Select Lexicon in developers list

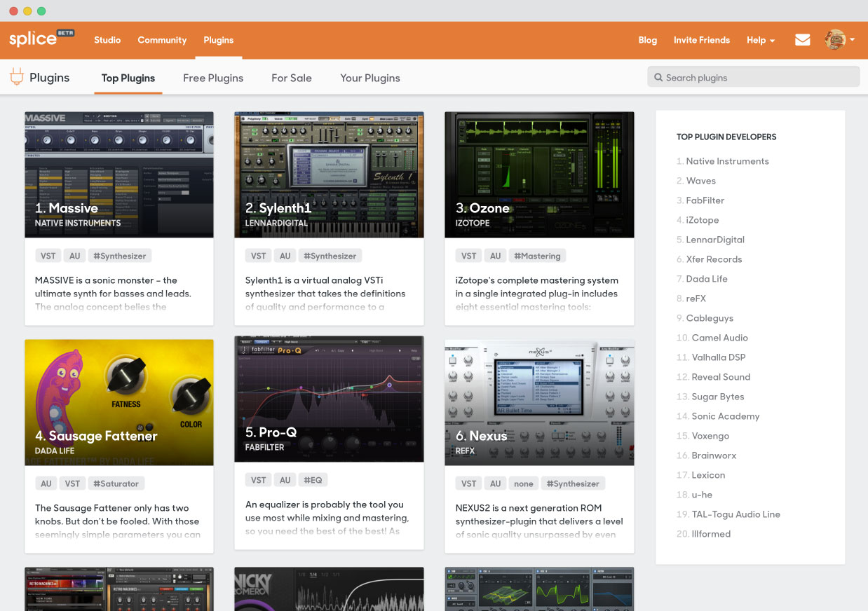tap(708, 475)
